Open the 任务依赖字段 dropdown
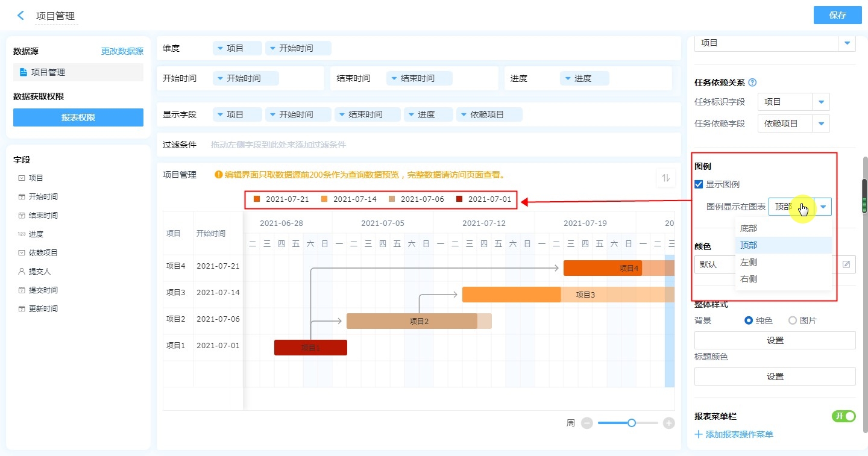Viewport: 868px width, 456px height. [820, 123]
